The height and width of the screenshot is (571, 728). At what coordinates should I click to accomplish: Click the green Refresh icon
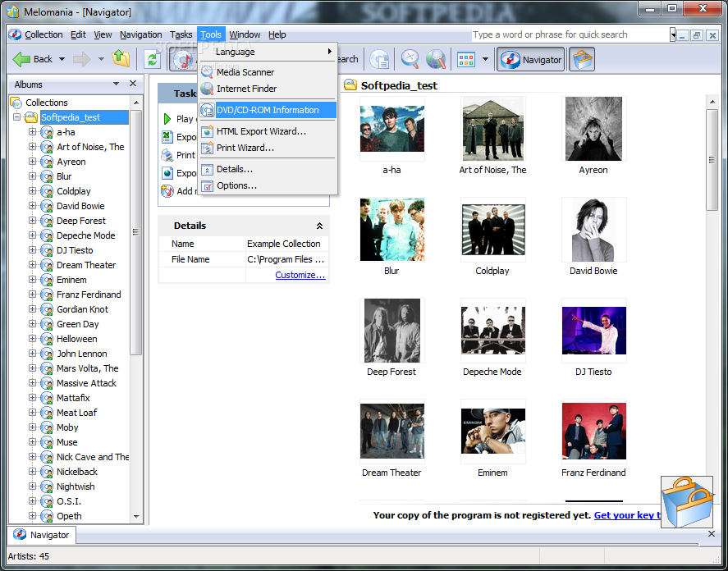click(152, 59)
